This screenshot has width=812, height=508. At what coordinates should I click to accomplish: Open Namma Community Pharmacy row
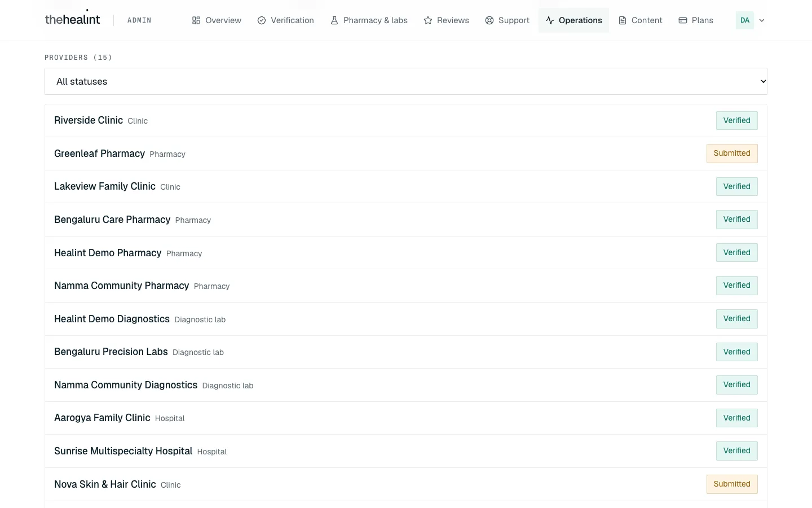[x=406, y=286]
